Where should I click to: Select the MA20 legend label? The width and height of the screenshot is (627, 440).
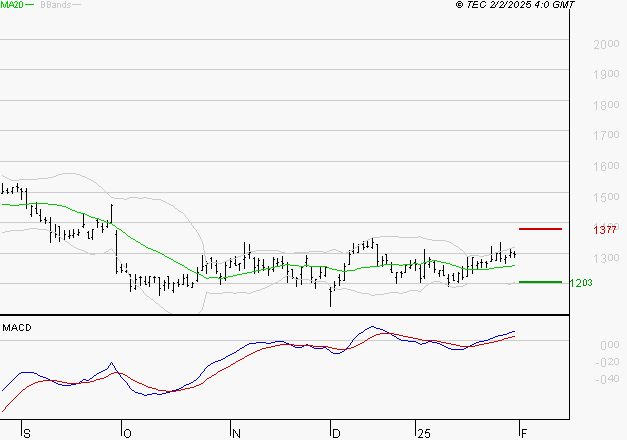(12, 5)
